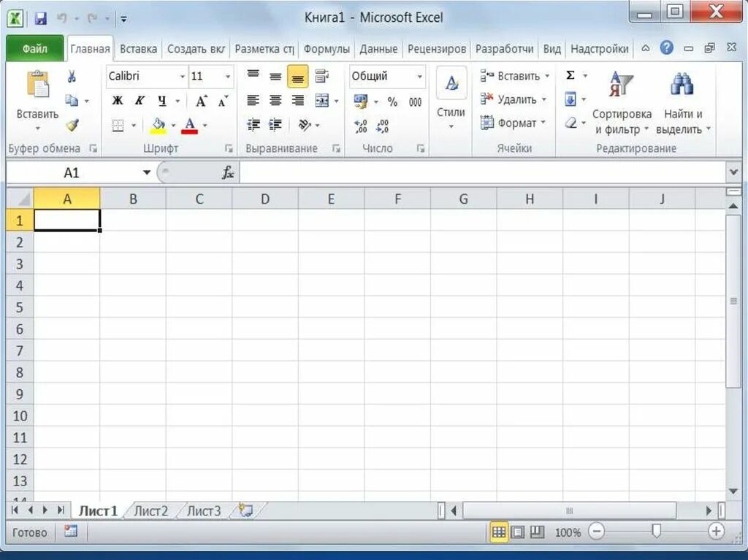The height and width of the screenshot is (560, 748).
Task: Open Excel help question mark icon
Action: [666, 47]
